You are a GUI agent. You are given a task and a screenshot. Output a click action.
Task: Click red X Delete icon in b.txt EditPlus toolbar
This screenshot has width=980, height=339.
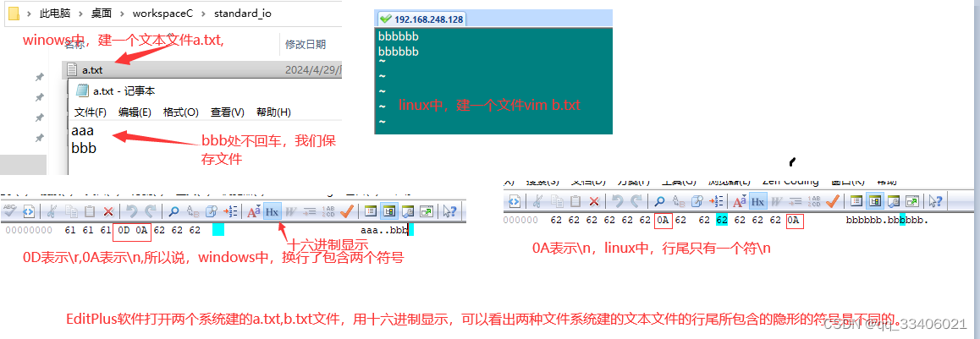click(x=594, y=202)
